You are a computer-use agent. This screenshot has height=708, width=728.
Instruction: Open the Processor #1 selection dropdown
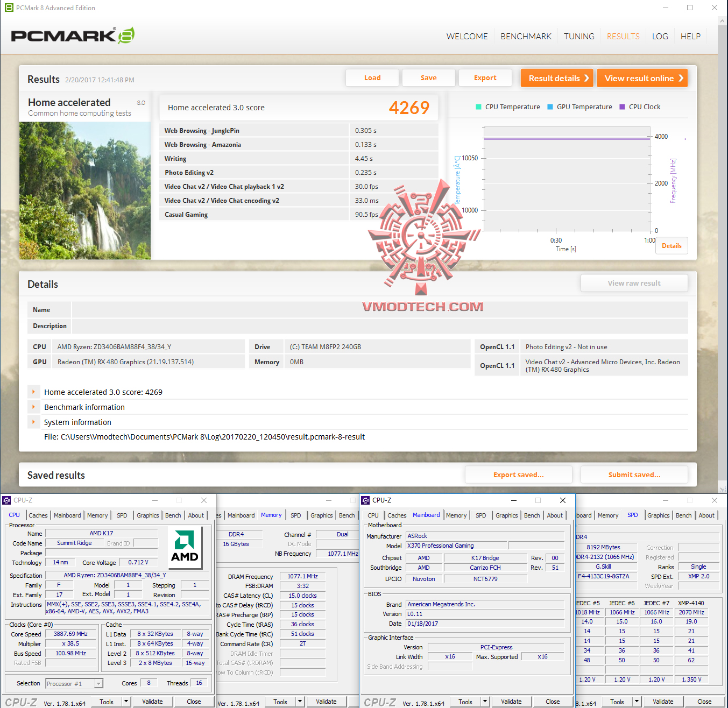coord(98,684)
